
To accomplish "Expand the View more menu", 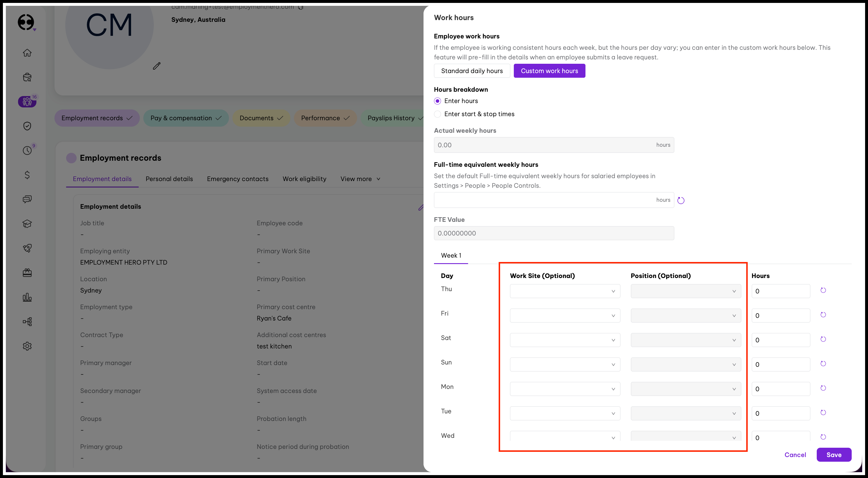I will coord(360,179).
